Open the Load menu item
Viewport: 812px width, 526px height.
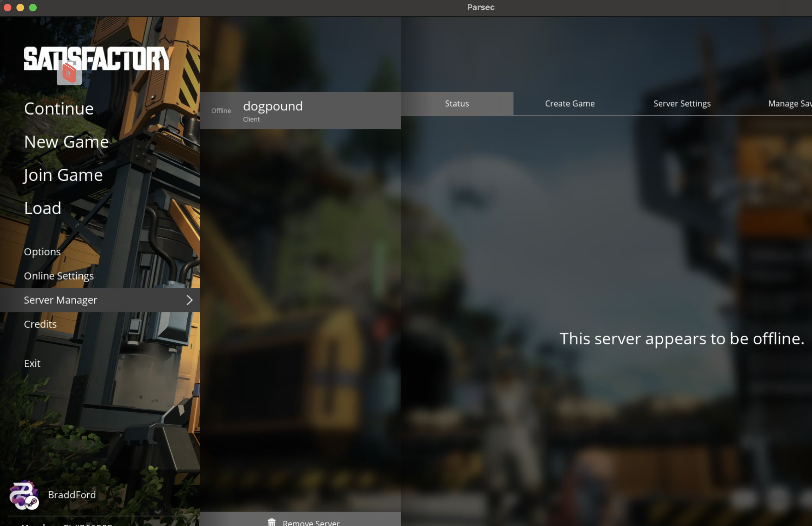43,208
